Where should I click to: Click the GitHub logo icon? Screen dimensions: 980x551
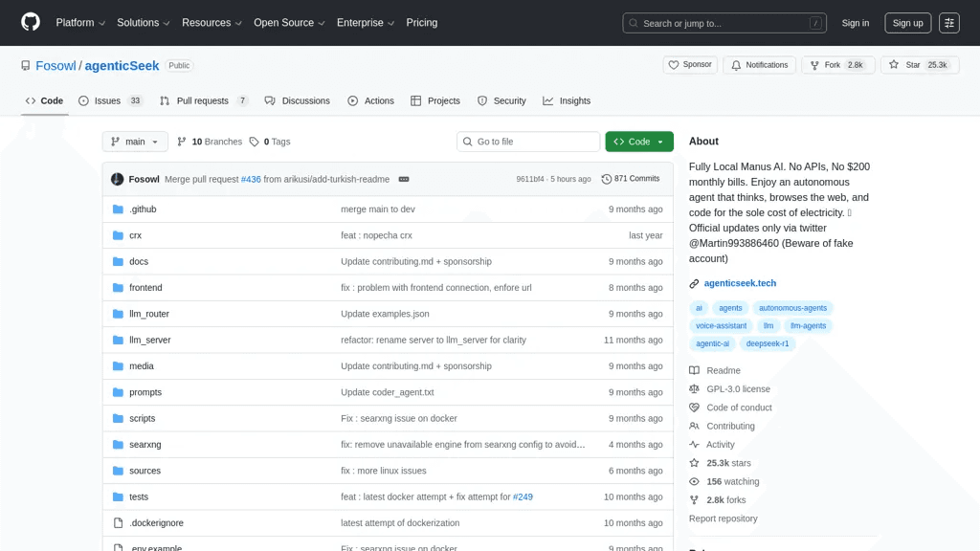[30, 23]
